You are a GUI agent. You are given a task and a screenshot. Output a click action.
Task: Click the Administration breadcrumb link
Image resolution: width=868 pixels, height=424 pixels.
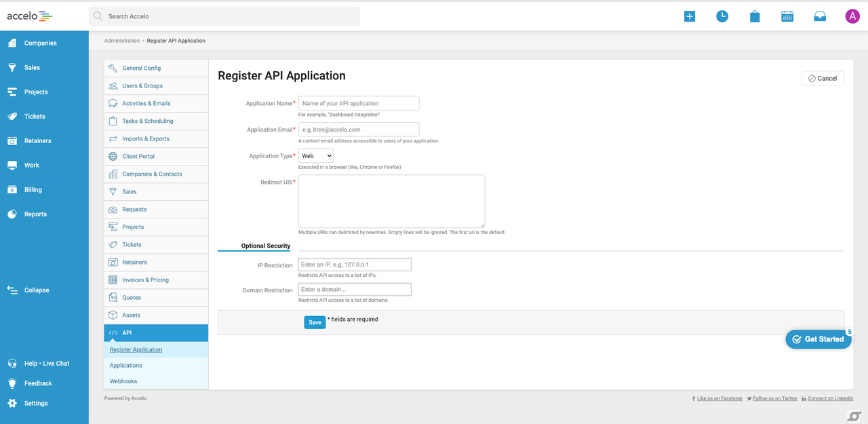122,41
